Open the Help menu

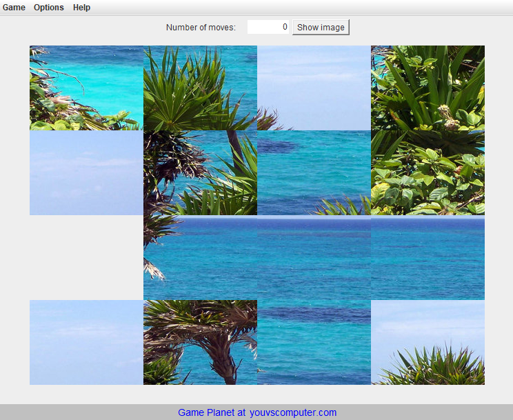[x=81, y=7]
